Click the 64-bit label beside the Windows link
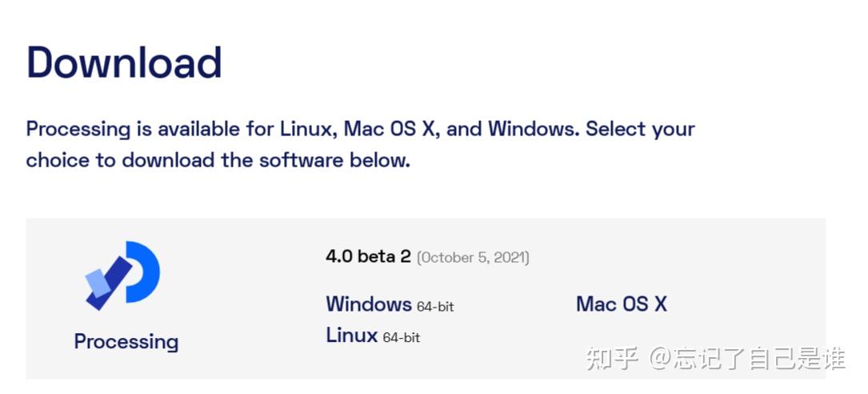The width and height of the screenshot is (868, 394). pyautogui.click(x=435, y=307)
